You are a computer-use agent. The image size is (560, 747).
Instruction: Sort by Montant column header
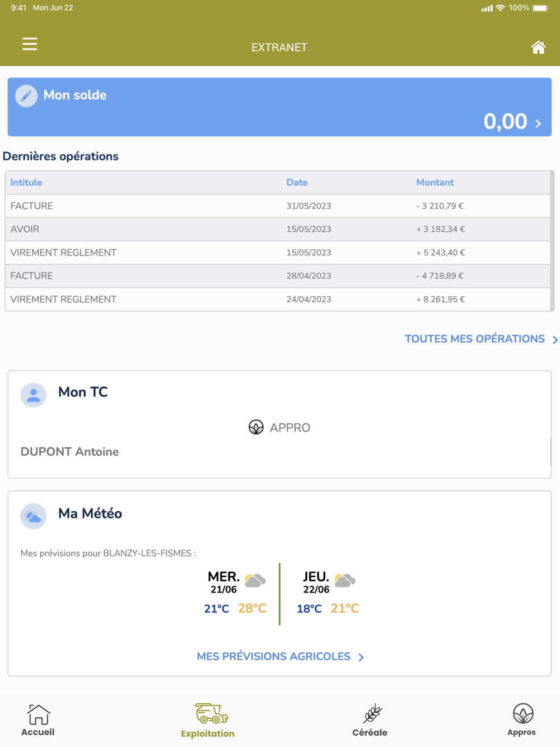(435, 183)
